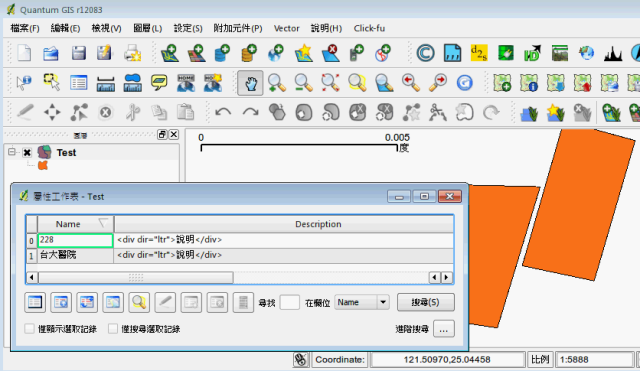Refresh the map canvas
This screenshot has width=640, height=371.
464,83
